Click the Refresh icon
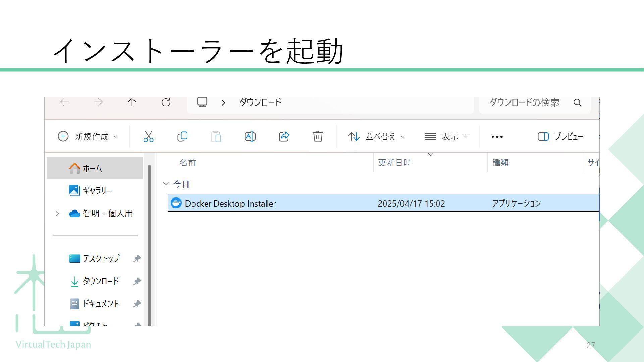644x362 pixels. 166,102
